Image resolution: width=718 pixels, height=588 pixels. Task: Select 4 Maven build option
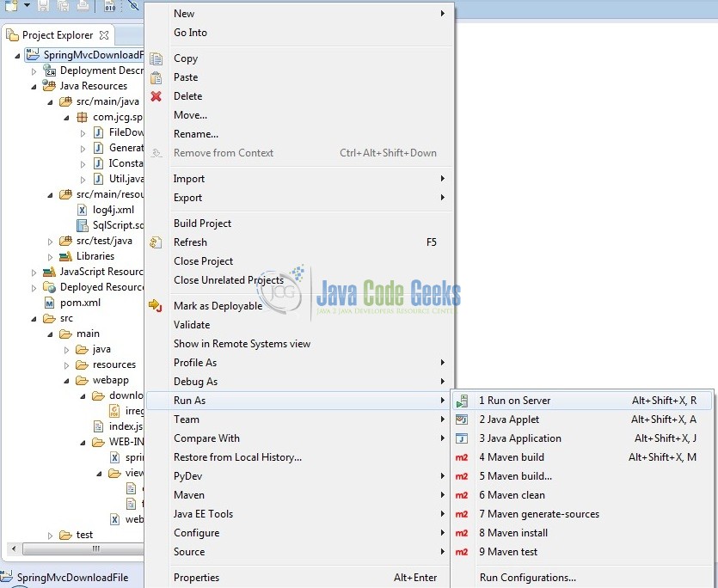point(582,457)
